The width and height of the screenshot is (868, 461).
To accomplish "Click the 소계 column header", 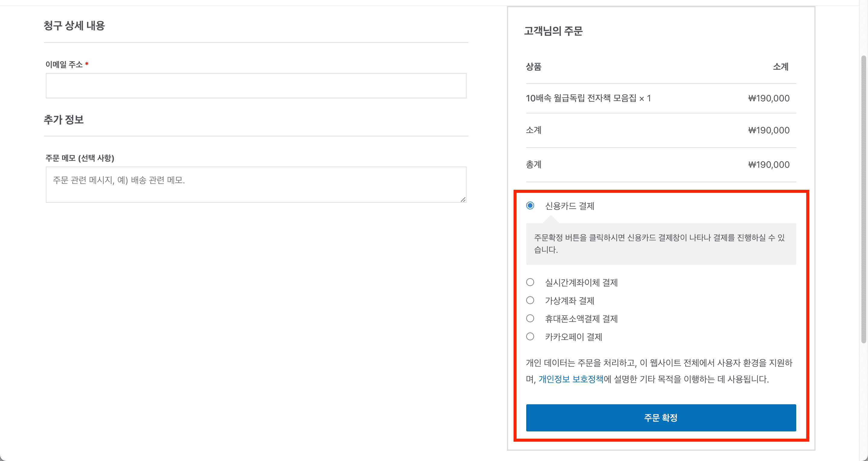I will tap(780, 66).
